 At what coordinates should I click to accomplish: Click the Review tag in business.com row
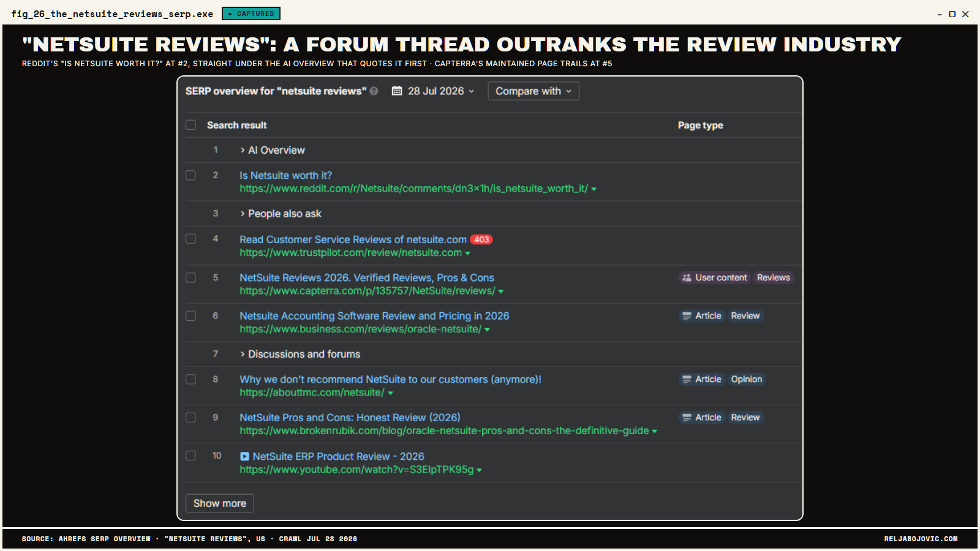[745, 316]
